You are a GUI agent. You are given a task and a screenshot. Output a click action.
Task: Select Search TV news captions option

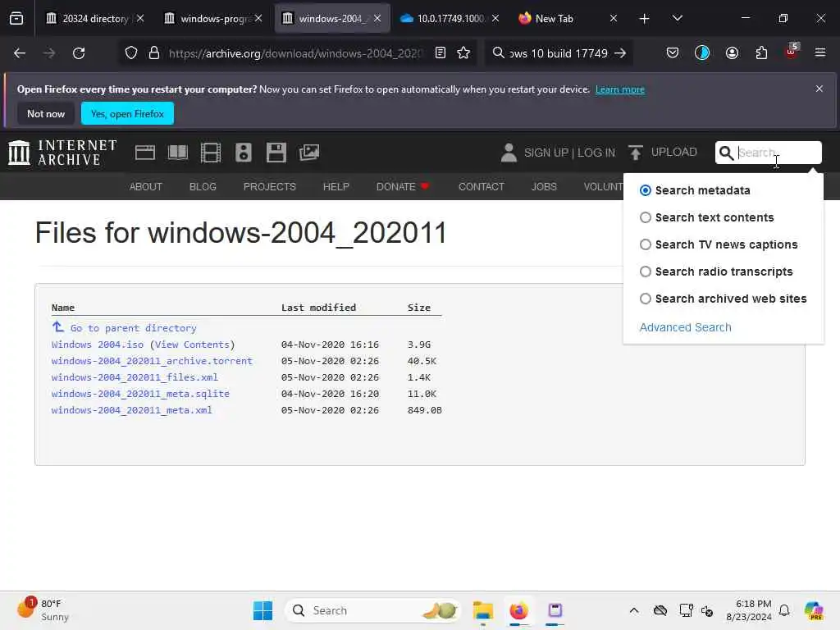click(x=646, y=244)
